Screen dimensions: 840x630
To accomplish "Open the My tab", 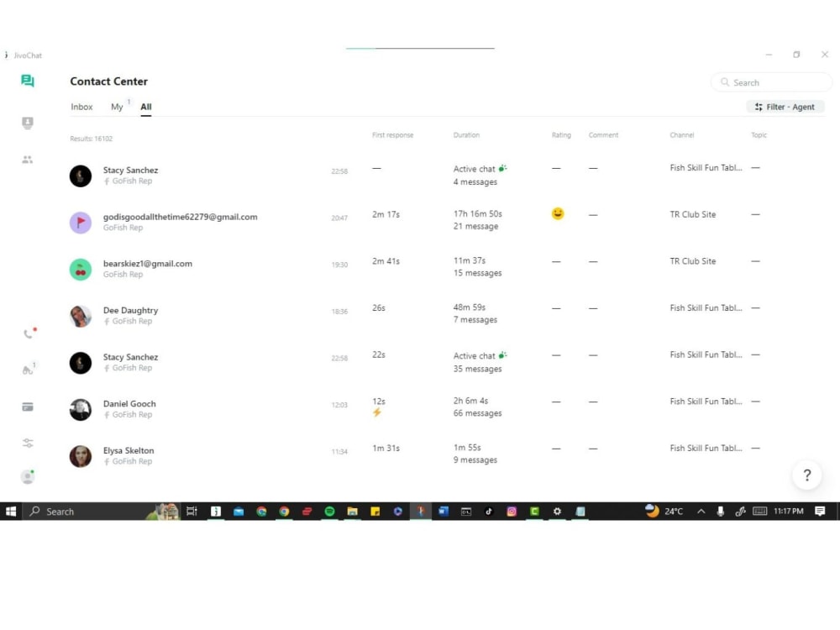I will tap(117, 107).
